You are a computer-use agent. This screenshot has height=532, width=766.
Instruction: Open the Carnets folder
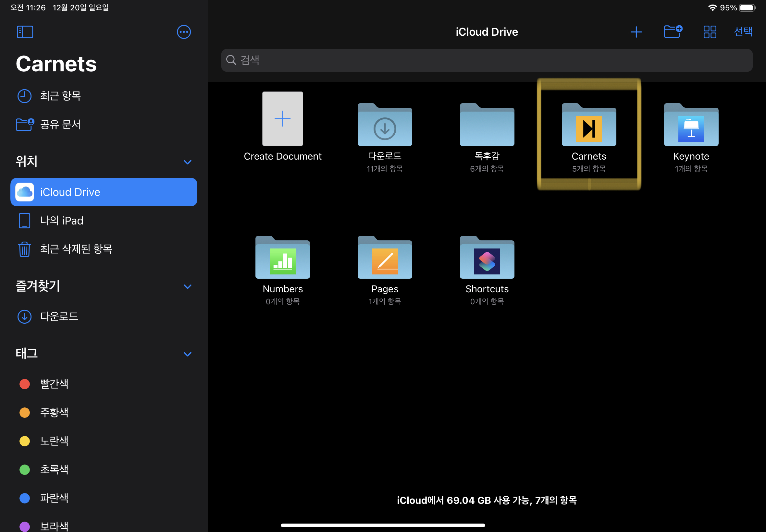[x=588, y=126]
